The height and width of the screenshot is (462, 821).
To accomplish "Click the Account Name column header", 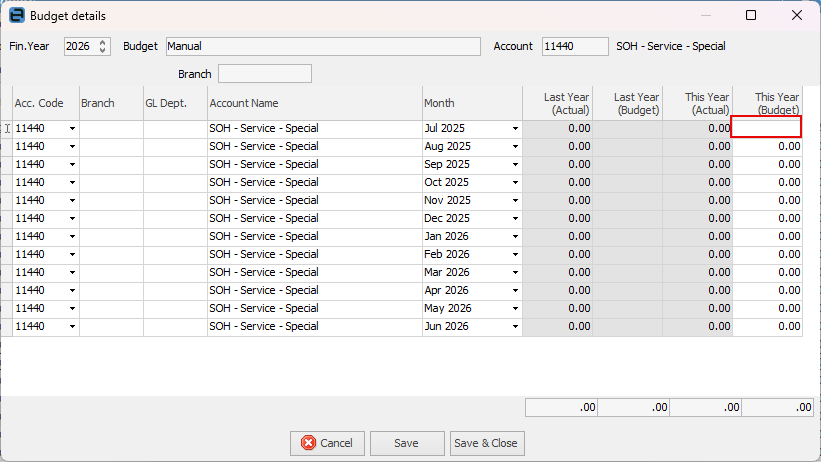I will pyautogui.click(x=314, y=103).
